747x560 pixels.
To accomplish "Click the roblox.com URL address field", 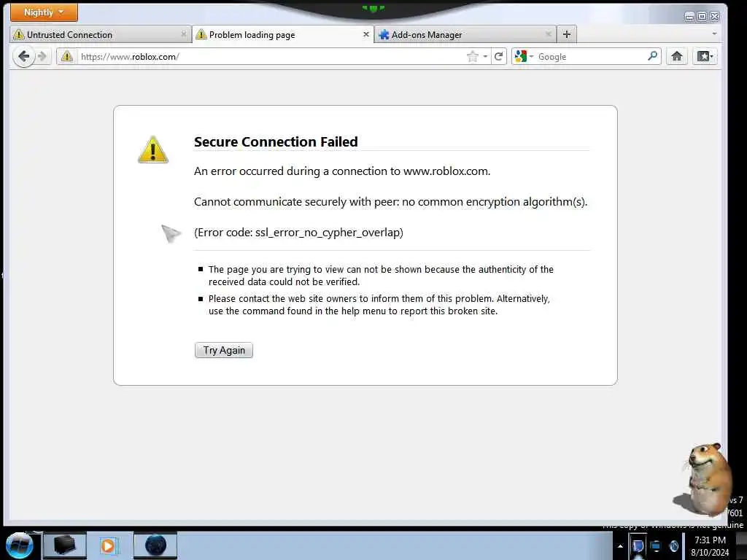I will (x=271, y=57).
